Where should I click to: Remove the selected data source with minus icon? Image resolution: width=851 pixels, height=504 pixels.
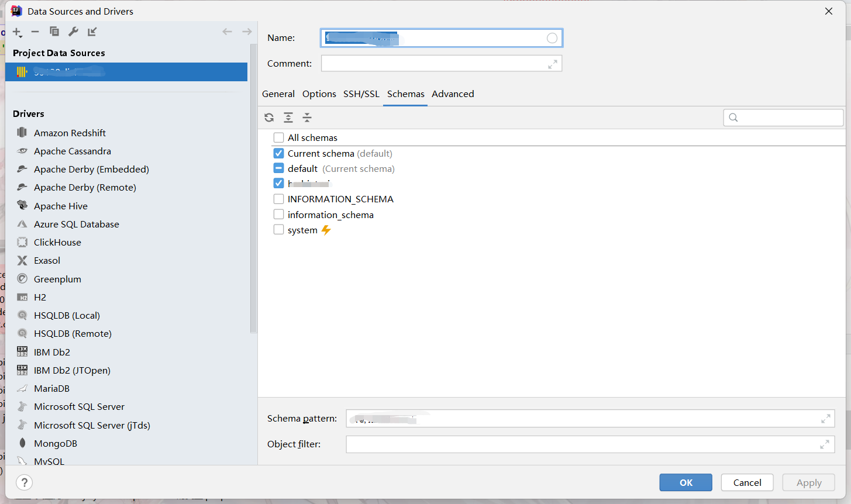pyautogui.click(x=35, y=32)
